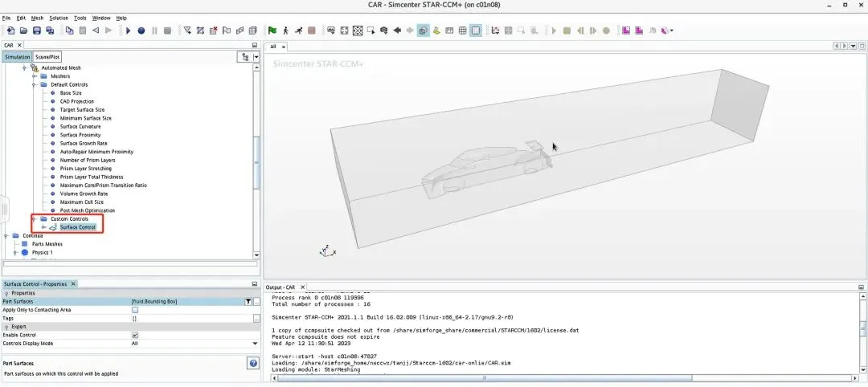Click the Load Simulation folder icon

pos(24,31)
